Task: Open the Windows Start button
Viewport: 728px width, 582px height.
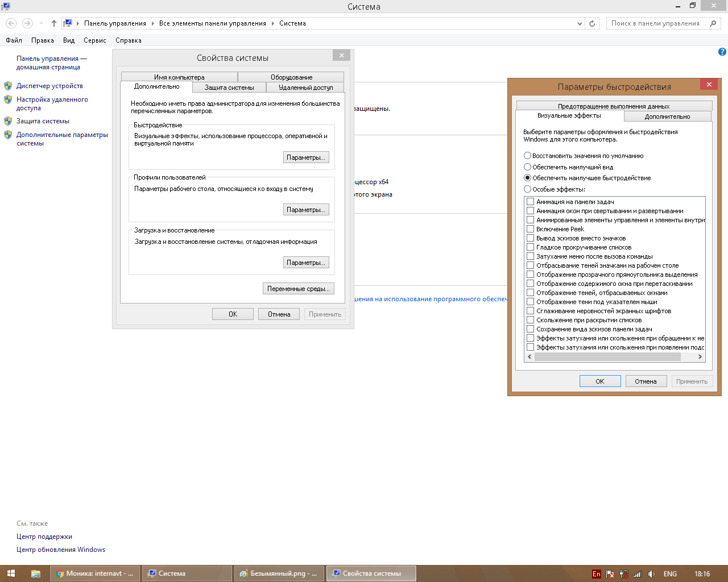Action: tap(11, 573)
